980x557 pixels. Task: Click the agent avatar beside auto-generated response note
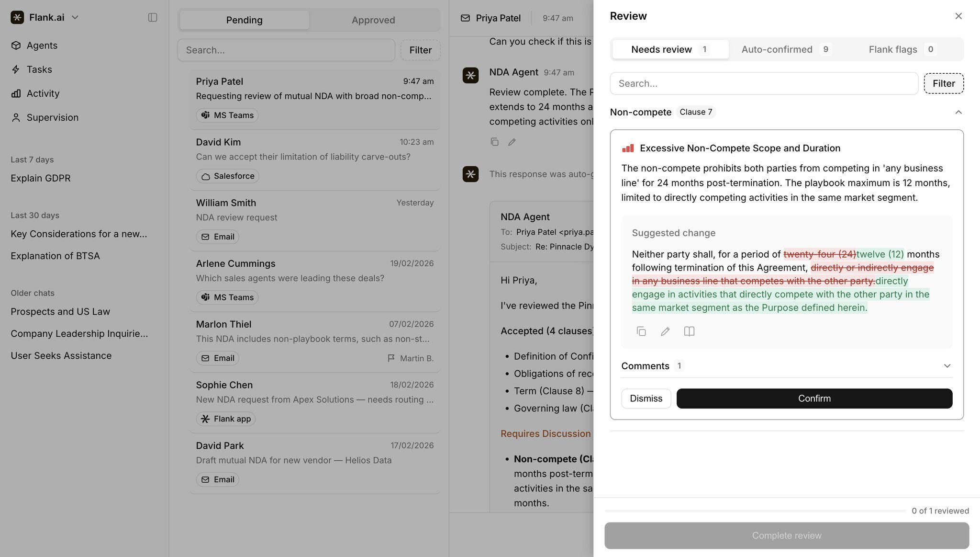pyautogui.click(x=470, y=174)
